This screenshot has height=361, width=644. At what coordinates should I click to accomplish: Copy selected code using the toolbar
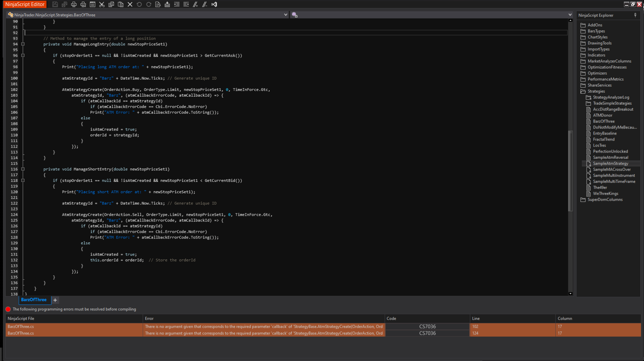(x=111, y=4)
